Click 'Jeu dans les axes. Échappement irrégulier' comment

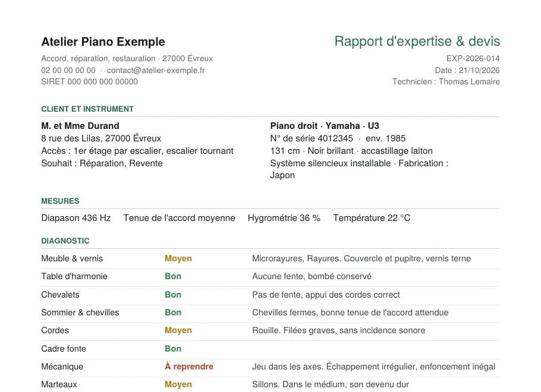point(374,366)
